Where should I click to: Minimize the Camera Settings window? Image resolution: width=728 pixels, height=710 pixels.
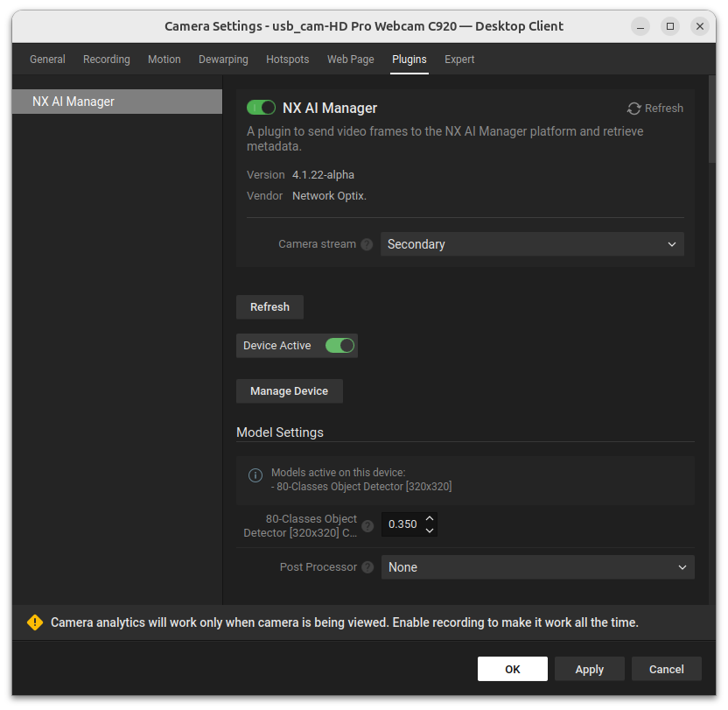(x=640, y=26)
